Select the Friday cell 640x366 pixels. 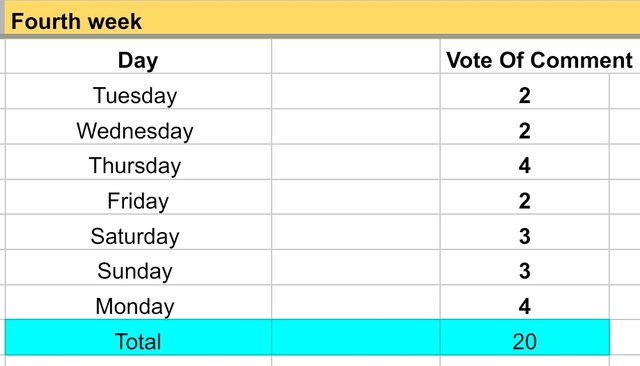tap(138, 197)
